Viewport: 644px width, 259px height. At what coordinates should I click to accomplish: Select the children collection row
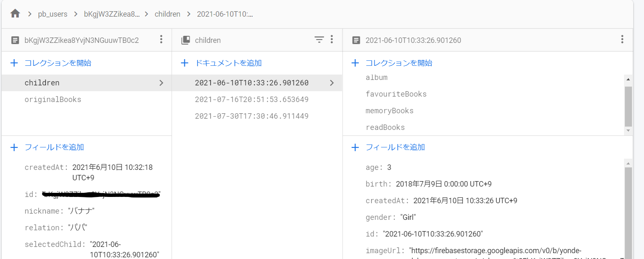pos(86,83)
